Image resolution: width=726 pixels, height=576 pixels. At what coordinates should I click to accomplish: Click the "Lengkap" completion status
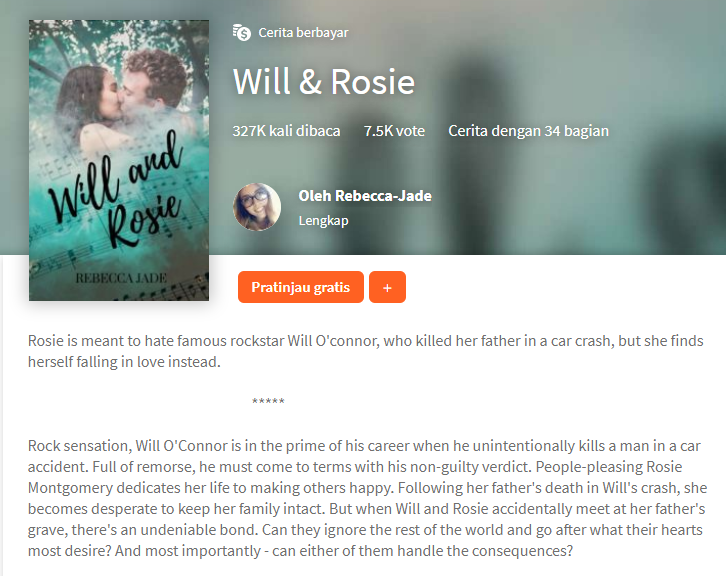coord(323,221)
